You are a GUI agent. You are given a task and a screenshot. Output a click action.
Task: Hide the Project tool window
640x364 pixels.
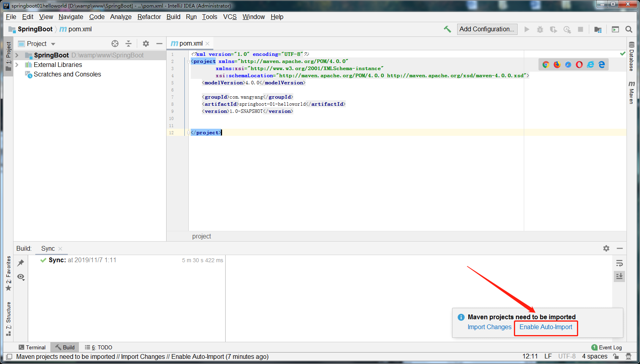(x=159, y=44)
